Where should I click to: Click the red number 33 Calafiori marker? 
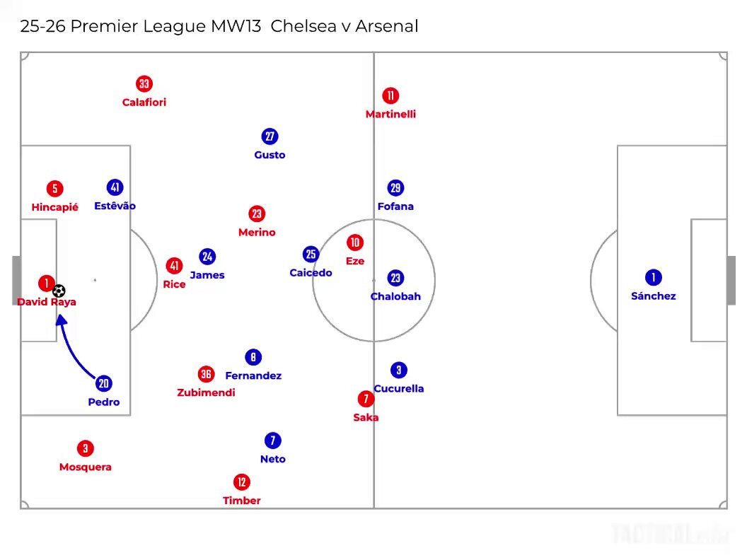point(144,84)
